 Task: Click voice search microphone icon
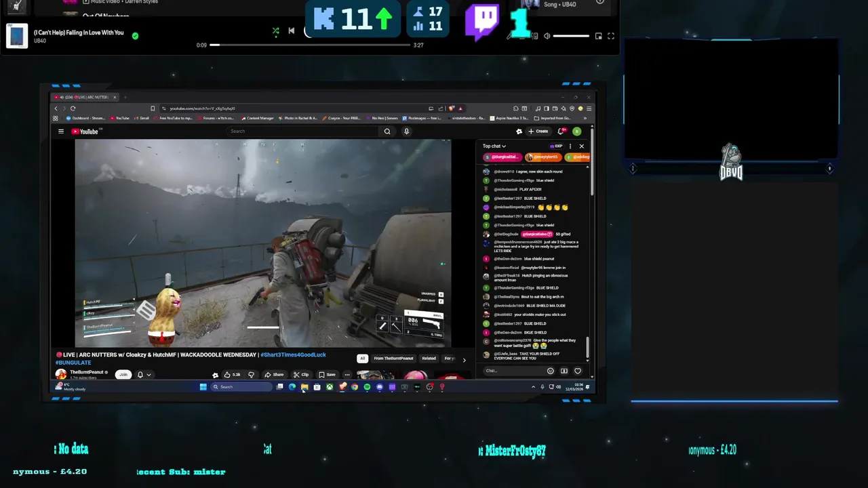(406, 131)
